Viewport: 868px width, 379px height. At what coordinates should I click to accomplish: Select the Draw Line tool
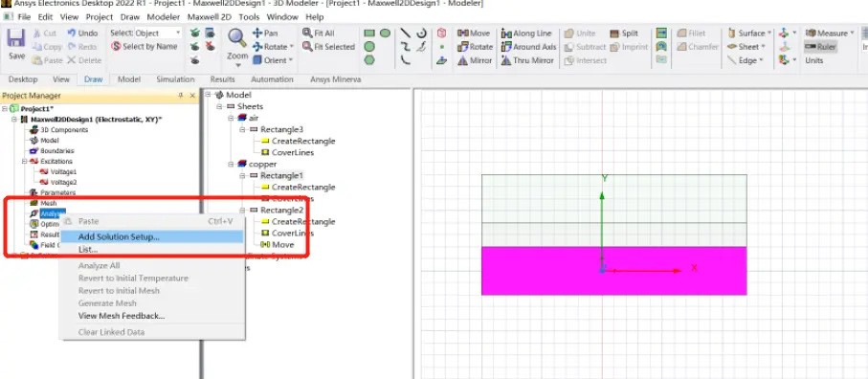406,33
